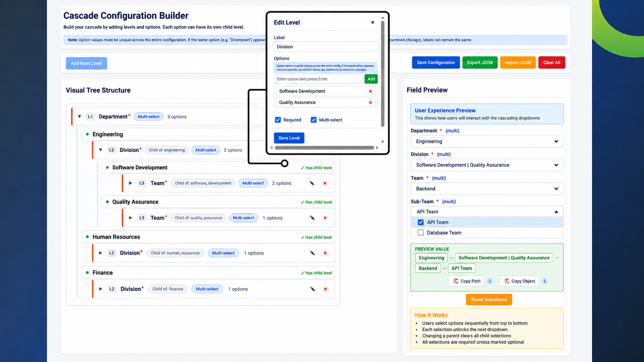The image size is (644, 362).
Task: Collapse the Sub-Team dropdown showing API Team
Action: 487,212
